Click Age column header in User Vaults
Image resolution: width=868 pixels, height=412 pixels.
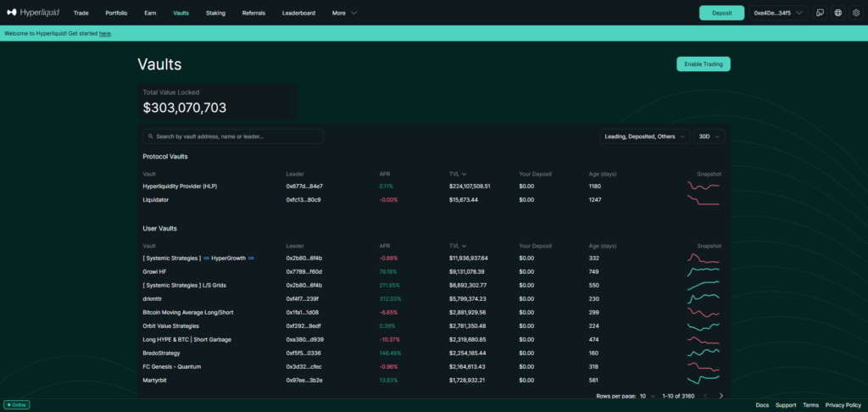(x=603, y=246)
